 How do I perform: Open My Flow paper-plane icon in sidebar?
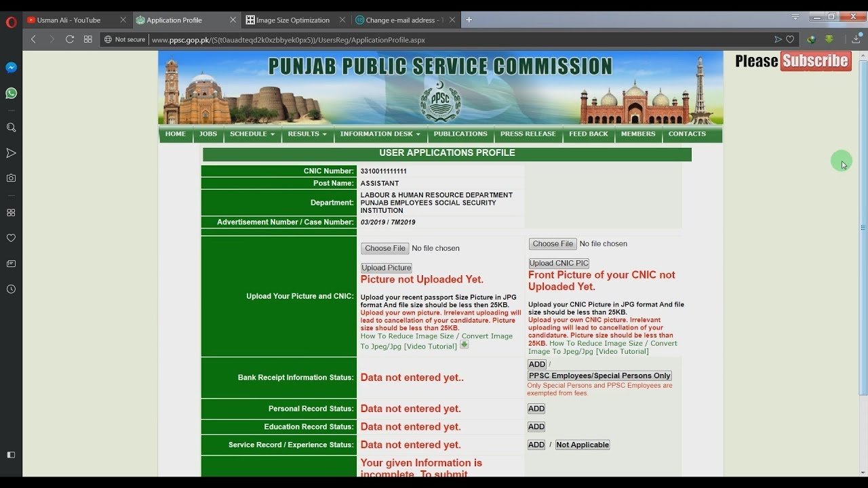pos(11,153)
